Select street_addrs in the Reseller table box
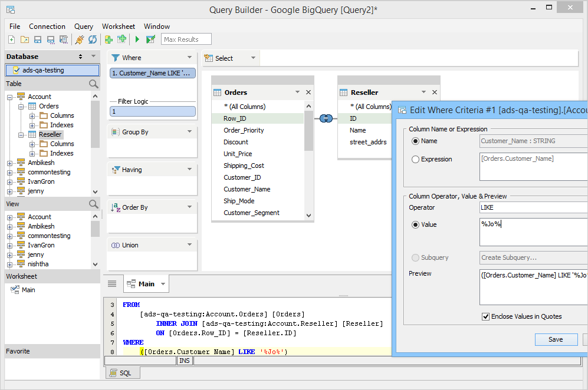Viewport: 588px width, 390px height. pos(368,142)
